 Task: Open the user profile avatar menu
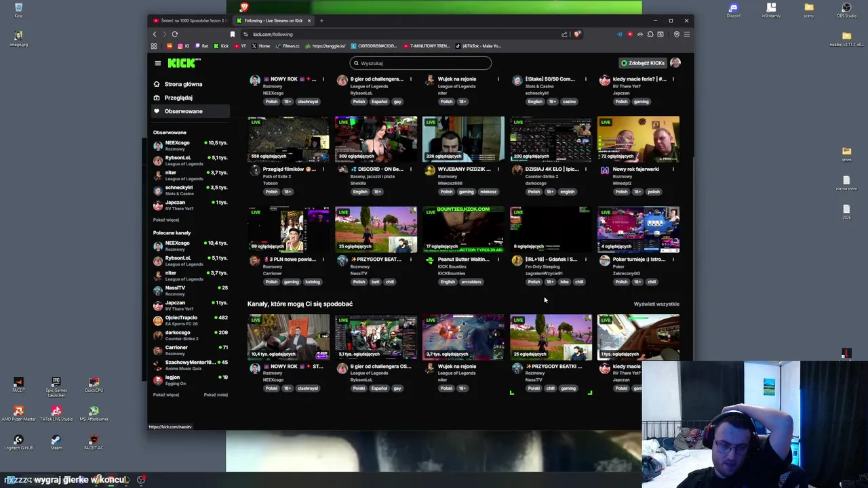[675, 63]
